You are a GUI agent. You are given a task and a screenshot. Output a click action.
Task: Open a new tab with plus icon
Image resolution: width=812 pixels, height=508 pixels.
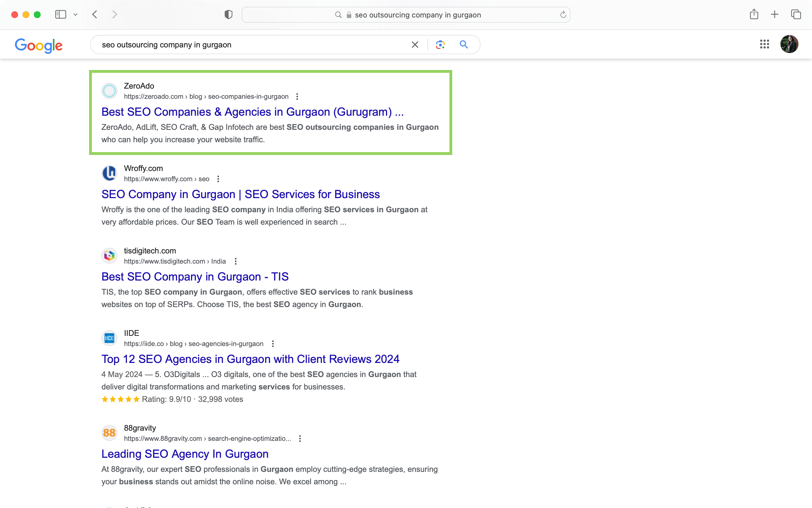775,14
